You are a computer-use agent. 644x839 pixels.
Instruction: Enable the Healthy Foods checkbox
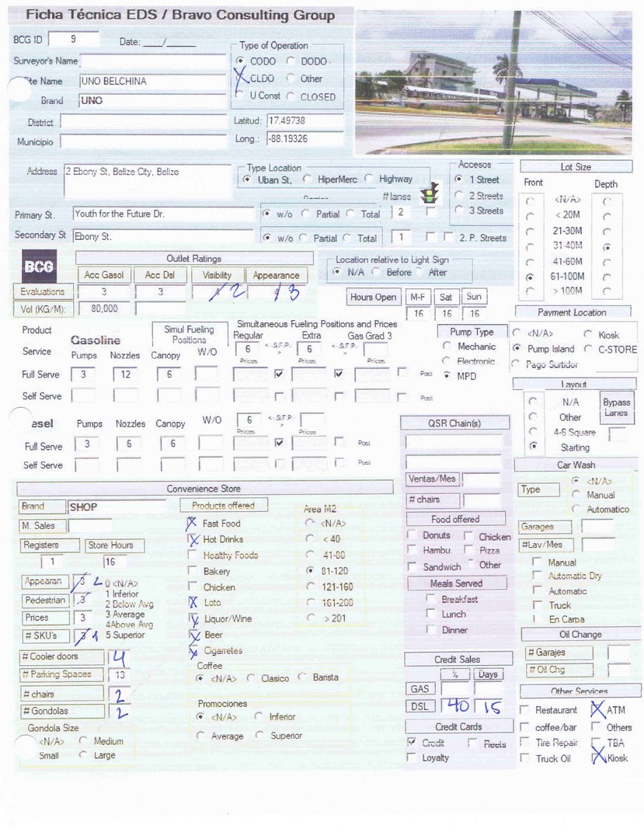pyautogui.click(x=192, y=555)
